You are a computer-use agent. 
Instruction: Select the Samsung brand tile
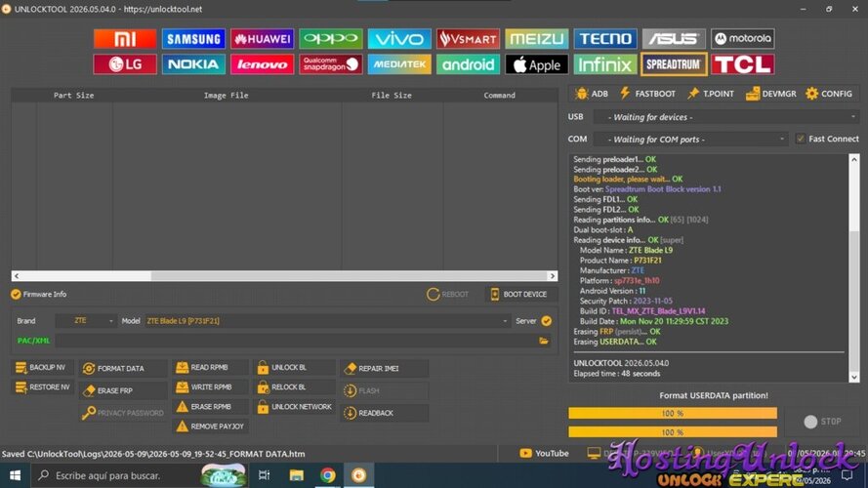tap(193, 39)
